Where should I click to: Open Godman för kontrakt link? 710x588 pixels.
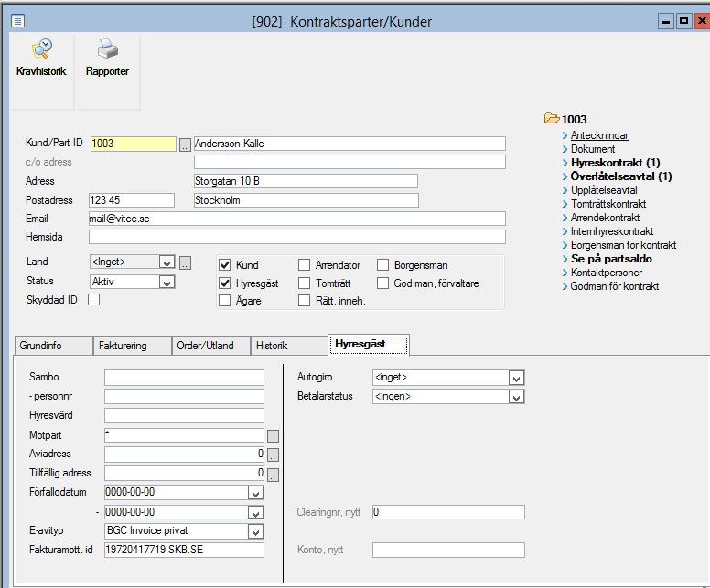point(615,286)
